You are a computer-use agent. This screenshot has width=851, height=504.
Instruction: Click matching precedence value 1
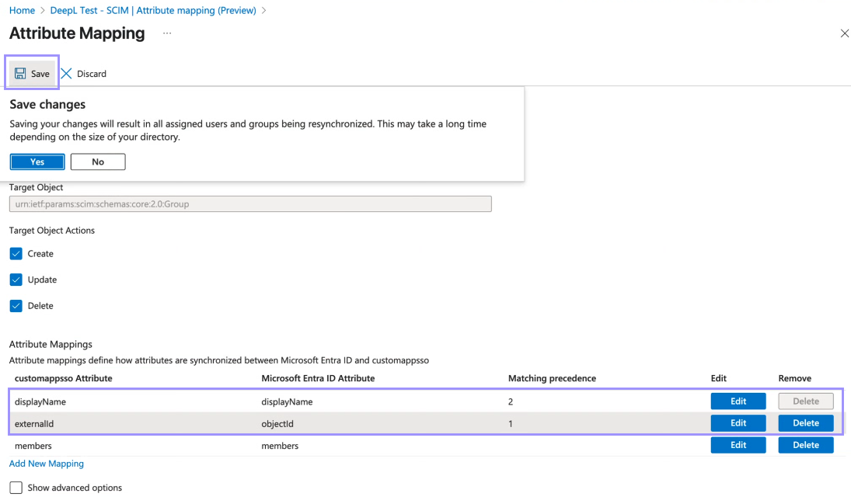coord(511,424)
